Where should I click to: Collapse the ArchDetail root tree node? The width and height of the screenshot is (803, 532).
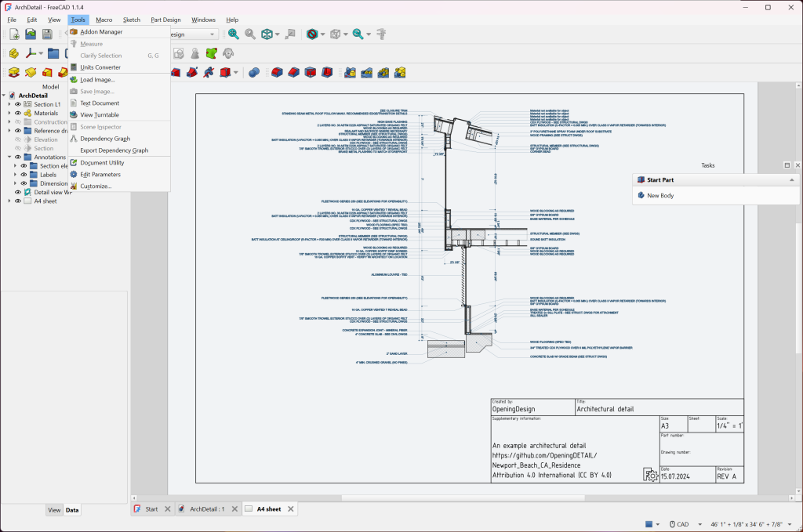tap(4, 96)
